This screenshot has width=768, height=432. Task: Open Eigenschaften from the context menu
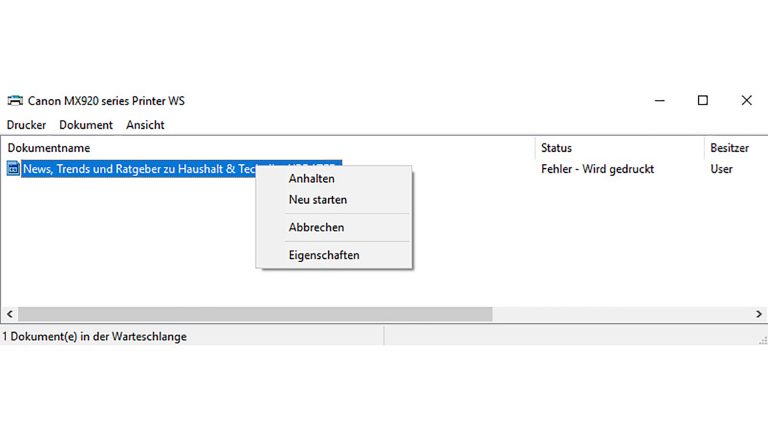(x=324, y=255)
